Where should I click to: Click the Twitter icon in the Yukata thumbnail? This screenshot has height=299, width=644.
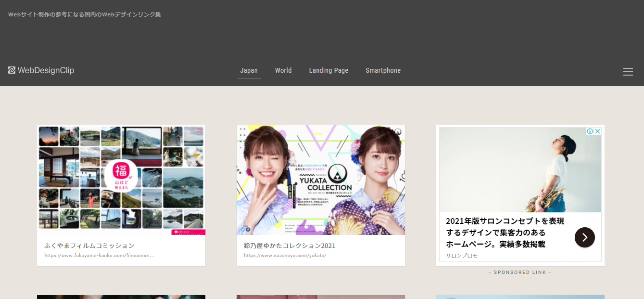[x=243, y=229]
